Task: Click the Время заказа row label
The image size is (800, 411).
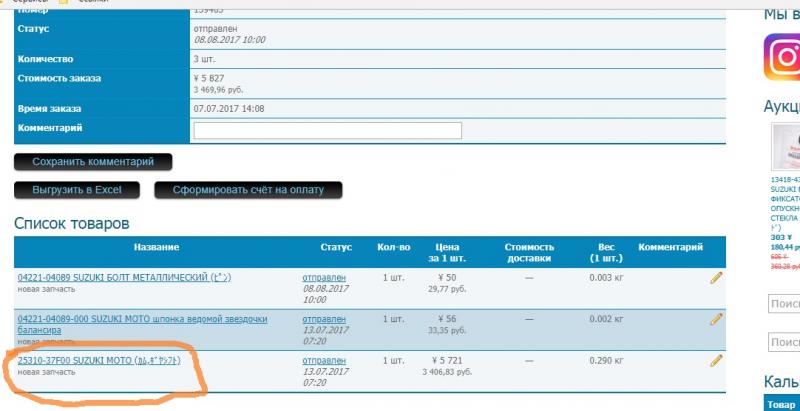Action: 49,109
